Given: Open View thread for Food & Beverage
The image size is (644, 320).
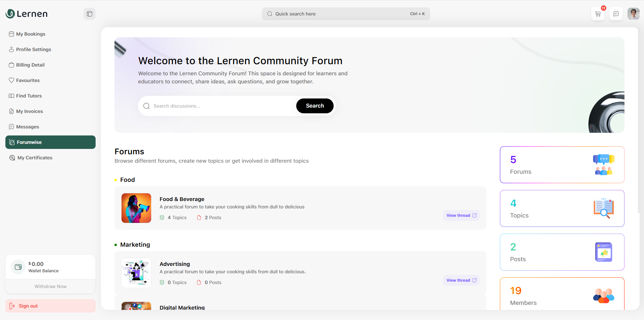Looking at the screenshot, I should point(461,215).
